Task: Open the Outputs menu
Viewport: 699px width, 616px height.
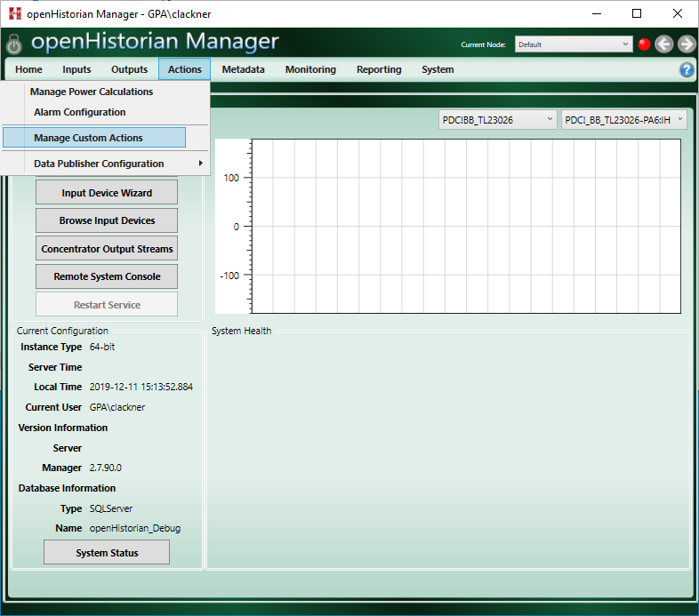Action: pyautogui.click(x=129, y=69)
